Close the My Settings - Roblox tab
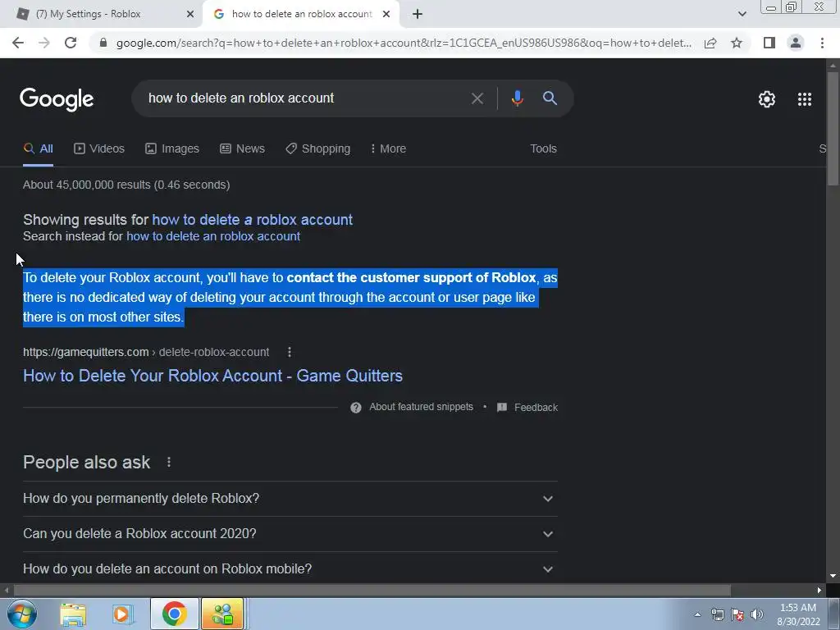 (x=190, y=14)
